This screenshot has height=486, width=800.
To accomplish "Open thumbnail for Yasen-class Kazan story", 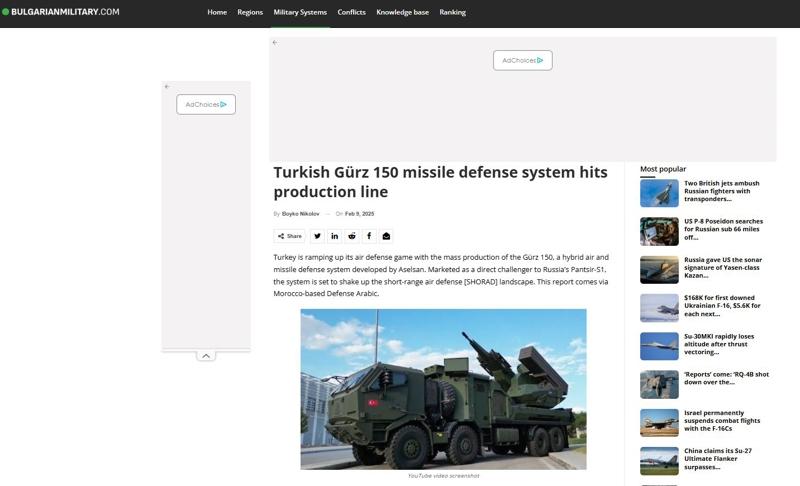I will coord(659,270).
